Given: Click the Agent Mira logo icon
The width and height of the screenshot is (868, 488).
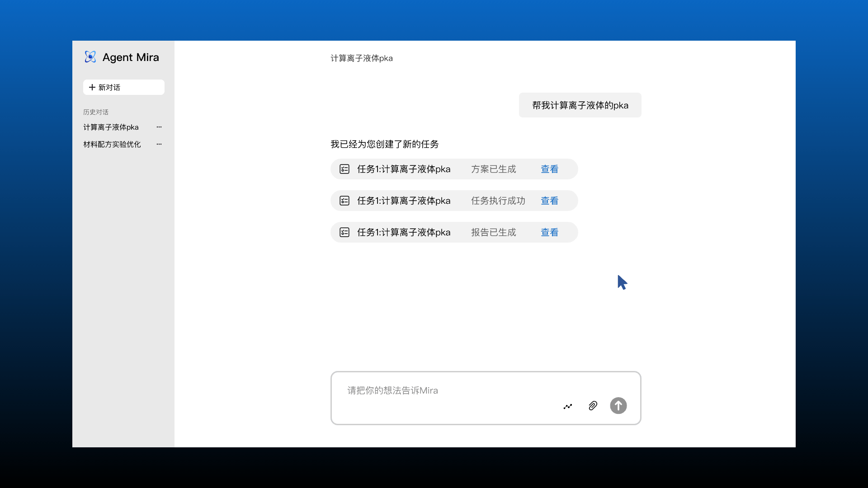Looking at the screenshot, I should tap(90, 57).
